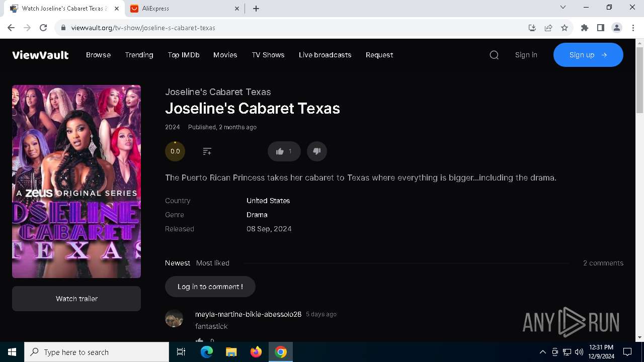Sort comments by Newest
644x362 pixels.
tap(178, 263)
